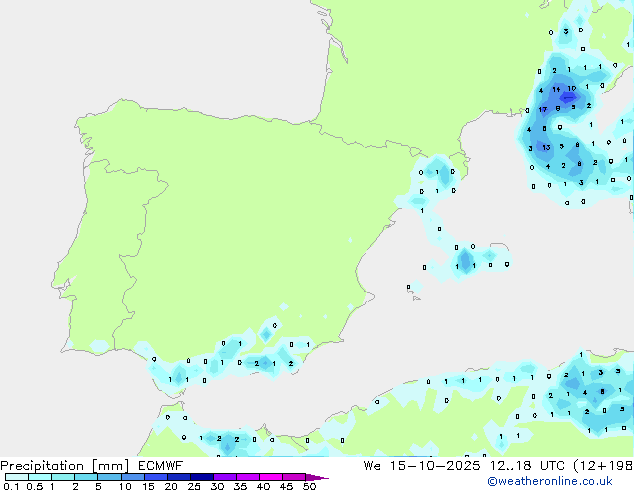Click the "12..18 UTC" time range

tap(527, 466)
